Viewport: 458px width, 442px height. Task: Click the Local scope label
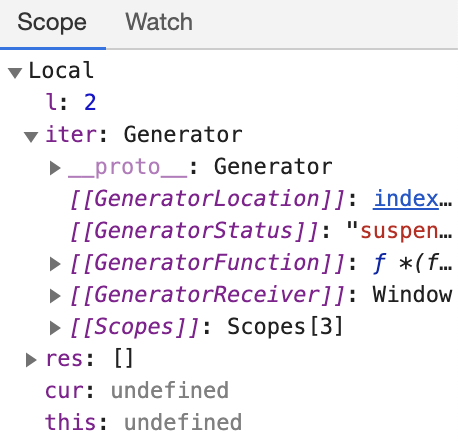61,71
